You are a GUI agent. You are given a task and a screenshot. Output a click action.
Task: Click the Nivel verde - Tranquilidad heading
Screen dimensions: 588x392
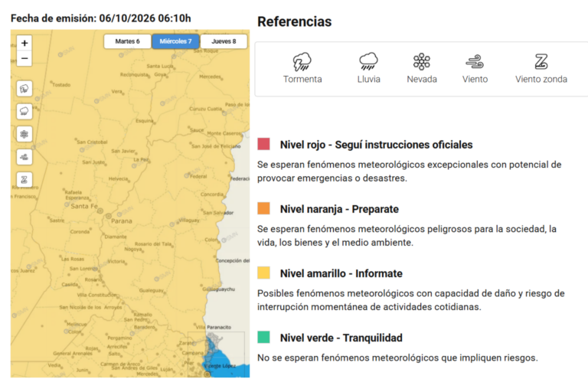341,338
